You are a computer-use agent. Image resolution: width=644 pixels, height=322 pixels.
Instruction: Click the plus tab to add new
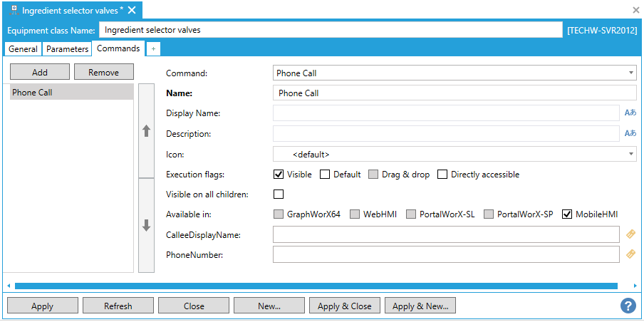coord(154,49)
